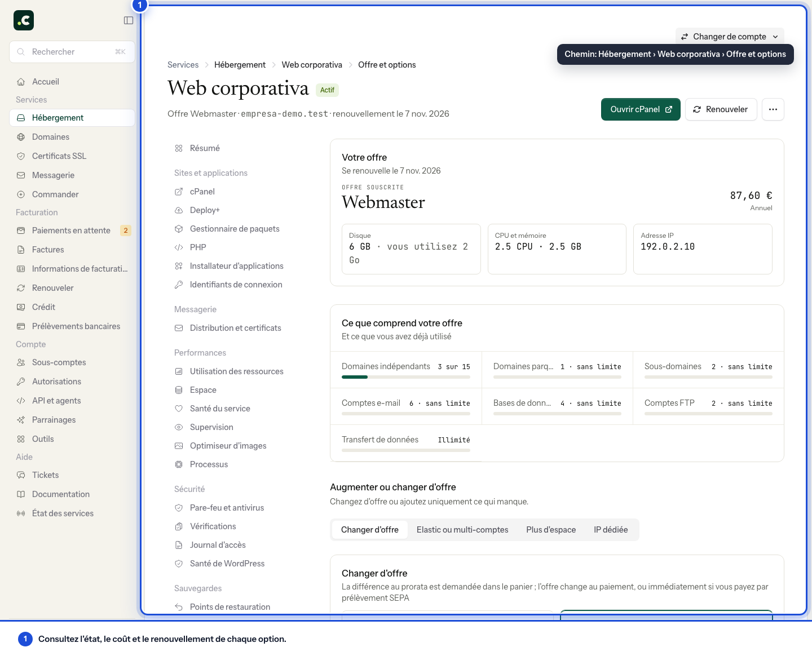Open Gestionnaire de paquets section
The image size is (812, 656).
(241, 229)
